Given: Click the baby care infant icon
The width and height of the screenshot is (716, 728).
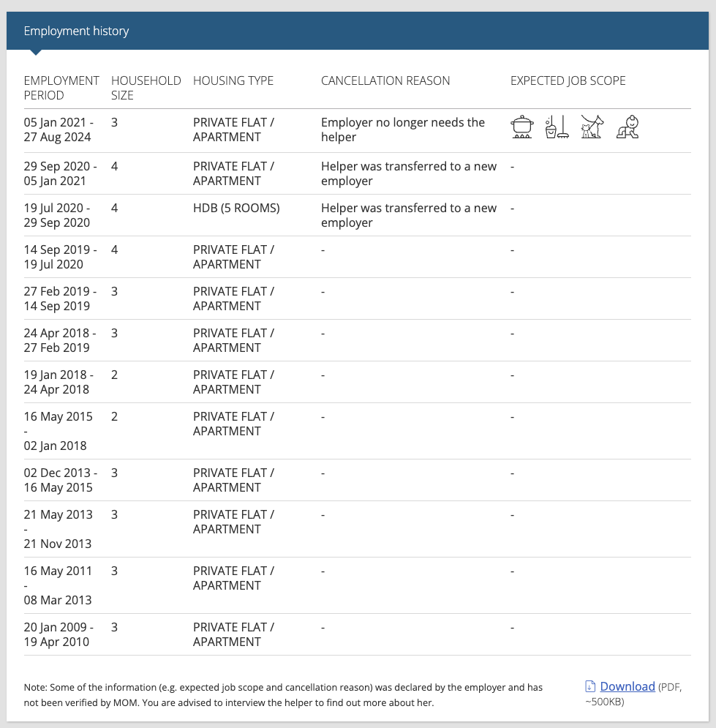Looking at the screenshot, I should (628, 127).
